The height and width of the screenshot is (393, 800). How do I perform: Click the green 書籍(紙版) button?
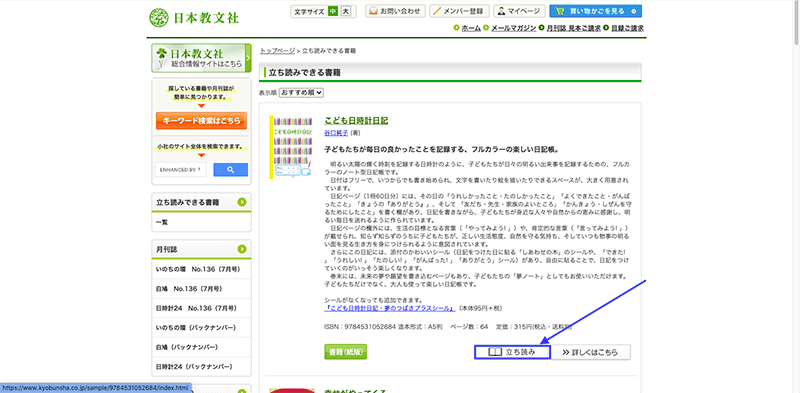pyautogui.click(x=345, y=352)
